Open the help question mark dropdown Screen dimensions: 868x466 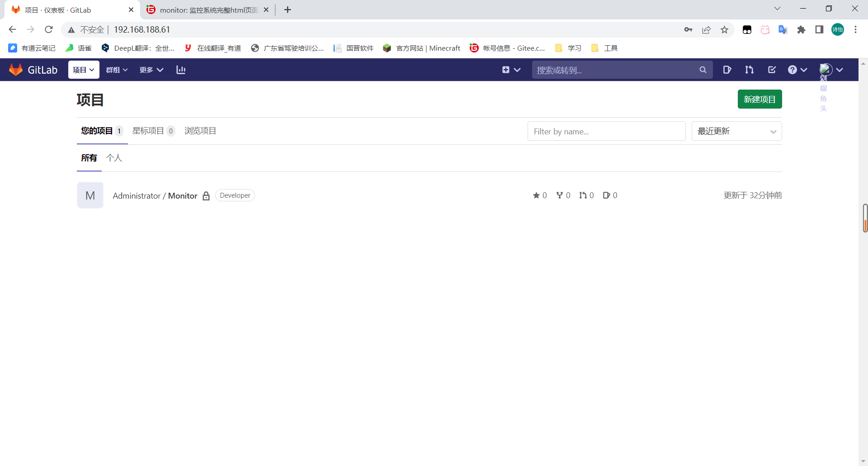click(x=797, y=70)
